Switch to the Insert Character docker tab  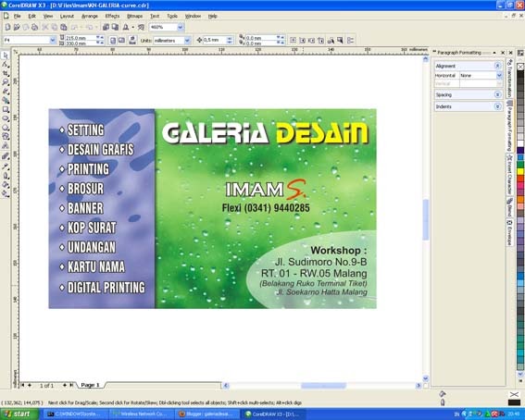[x=509, y=174]
